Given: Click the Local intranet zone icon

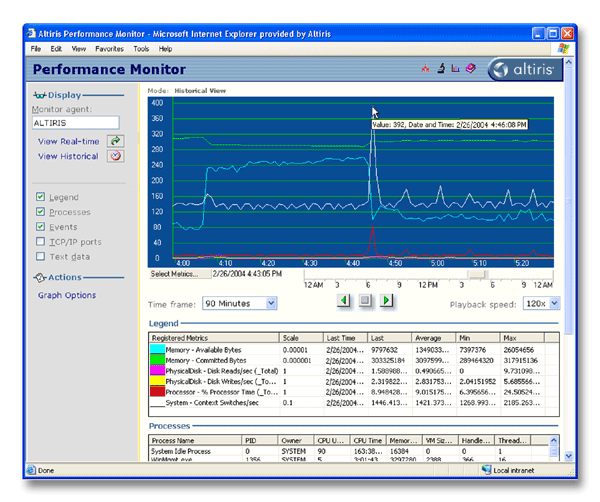Looking at the screenshot, I should [486, 470].
